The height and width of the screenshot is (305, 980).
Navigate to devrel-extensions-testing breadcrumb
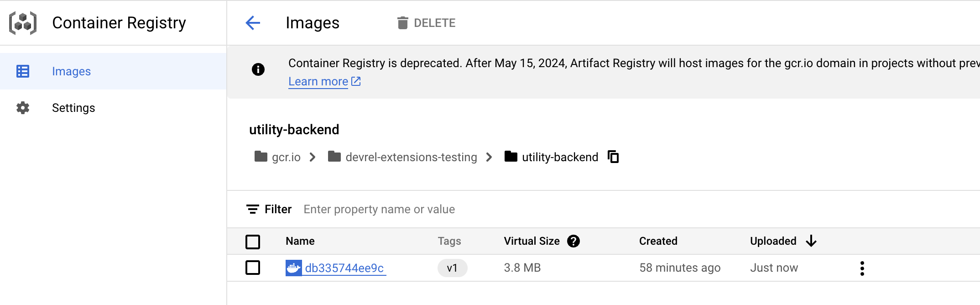(411, 157)
